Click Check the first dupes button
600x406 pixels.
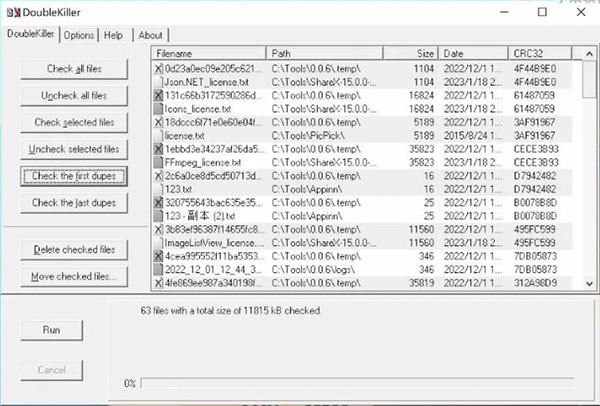tap(74, 176)
